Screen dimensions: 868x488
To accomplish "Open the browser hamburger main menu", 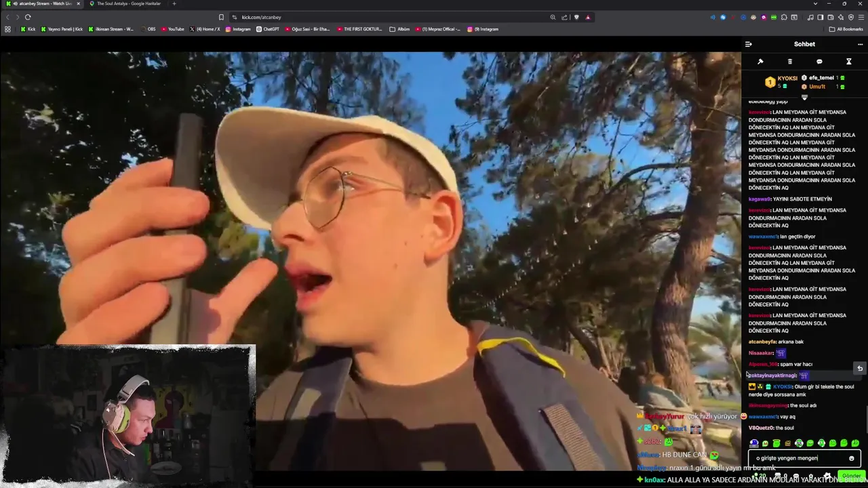I will click(861, 17).
